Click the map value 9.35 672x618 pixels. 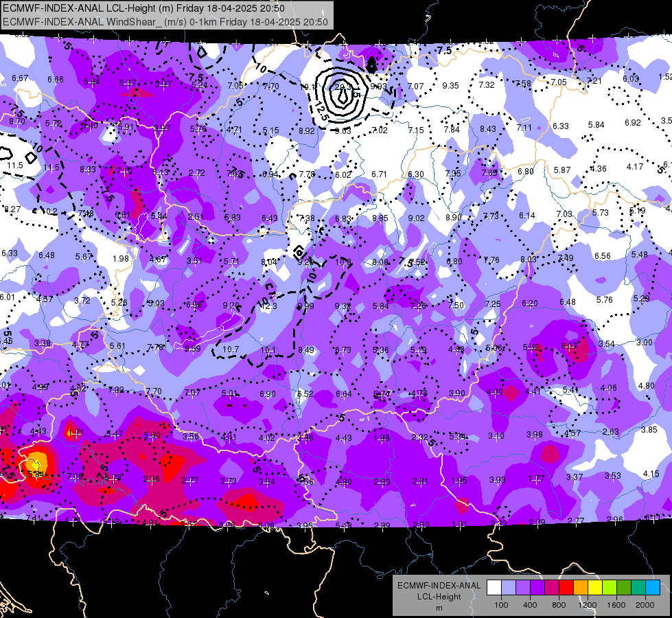pos(450,86)
